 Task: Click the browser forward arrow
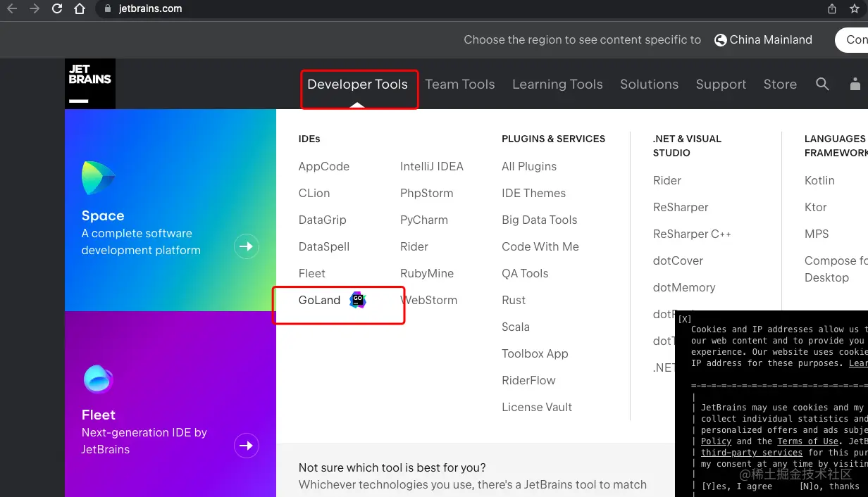point(35,8)
